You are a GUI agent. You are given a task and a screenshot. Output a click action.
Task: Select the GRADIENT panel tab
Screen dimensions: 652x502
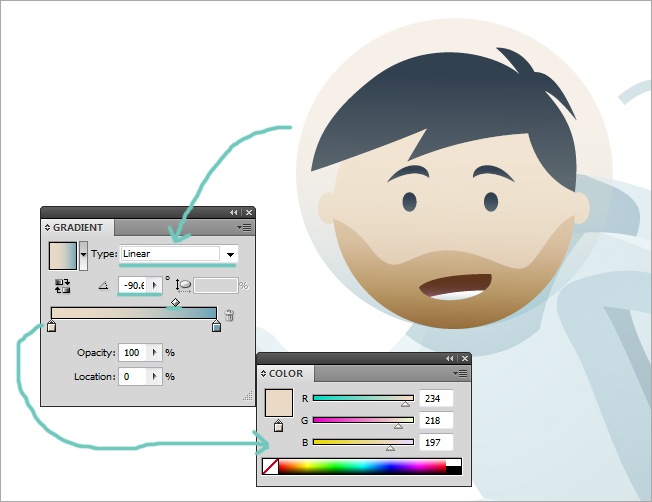pos(77,228)
